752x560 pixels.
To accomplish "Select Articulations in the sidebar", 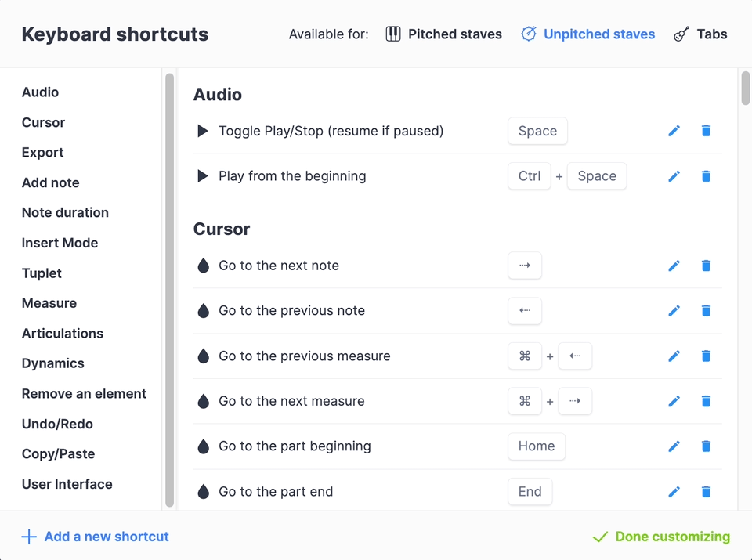I will click(x=63, y=333).
